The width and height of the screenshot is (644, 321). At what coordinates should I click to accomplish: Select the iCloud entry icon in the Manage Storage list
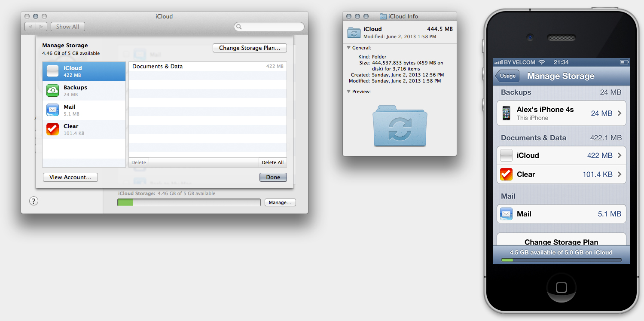coord(52,71)
